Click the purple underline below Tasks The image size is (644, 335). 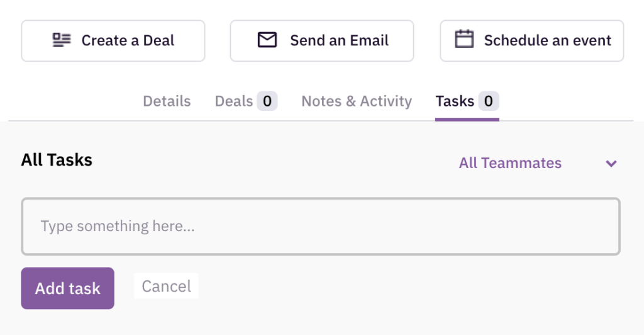click(x=467, y=120)
